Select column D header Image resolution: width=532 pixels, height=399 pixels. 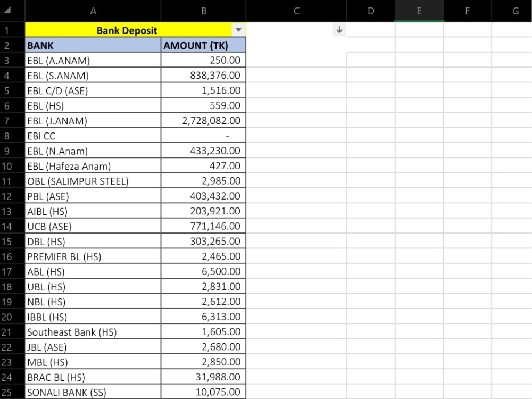coord(371,11)
